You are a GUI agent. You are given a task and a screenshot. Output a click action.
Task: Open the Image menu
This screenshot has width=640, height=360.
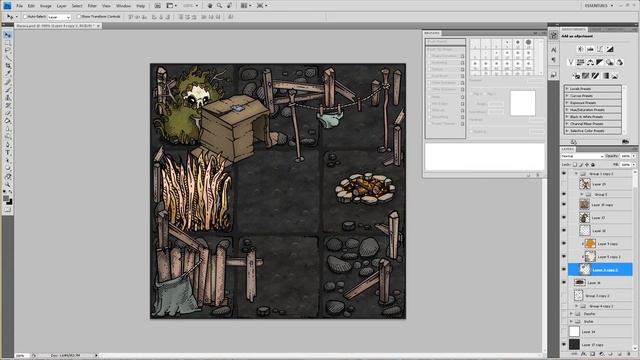coord(45,6)
